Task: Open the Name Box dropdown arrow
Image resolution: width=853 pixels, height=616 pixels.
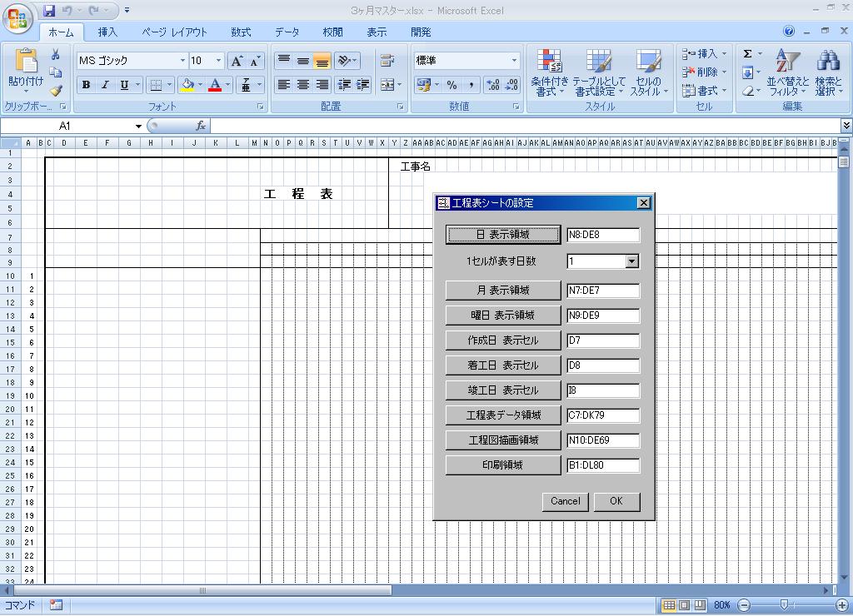Action: [139, 127]
